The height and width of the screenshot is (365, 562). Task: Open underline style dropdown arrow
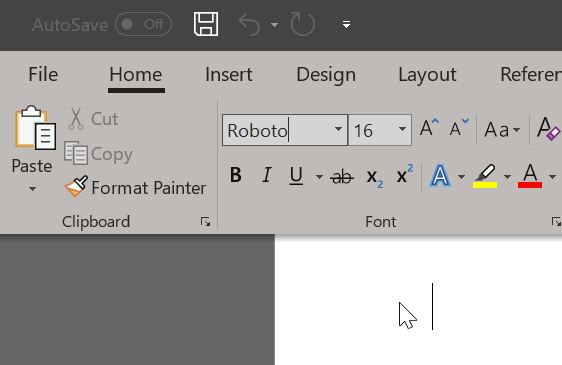[319, 176]
